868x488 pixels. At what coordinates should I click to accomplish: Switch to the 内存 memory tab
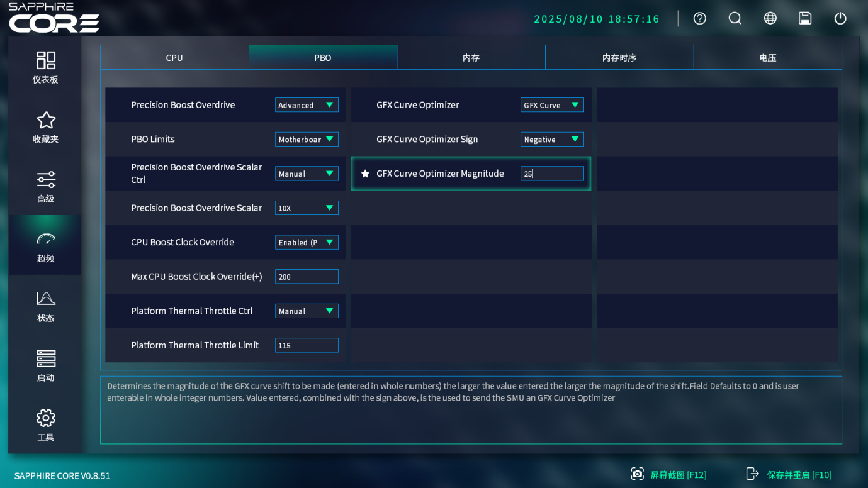pyautogui.click(x=471, y=57)
